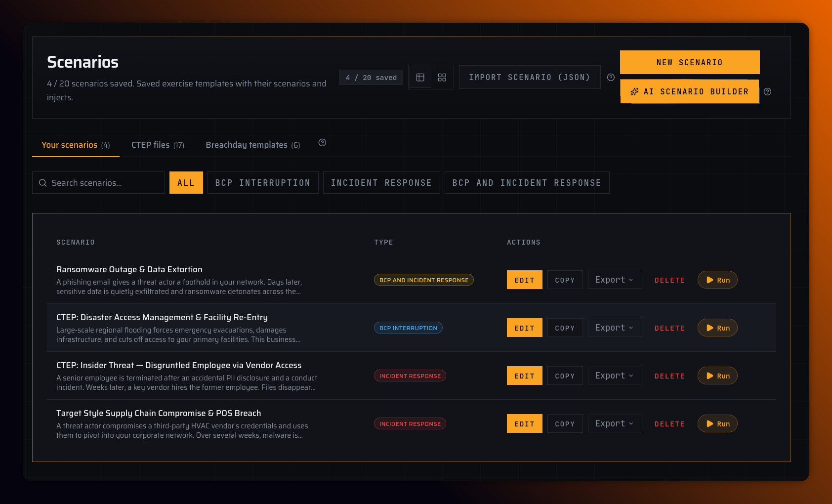Delete Target Style Supply Chain scenario
The image size is (832, 504).
[670, 424]
